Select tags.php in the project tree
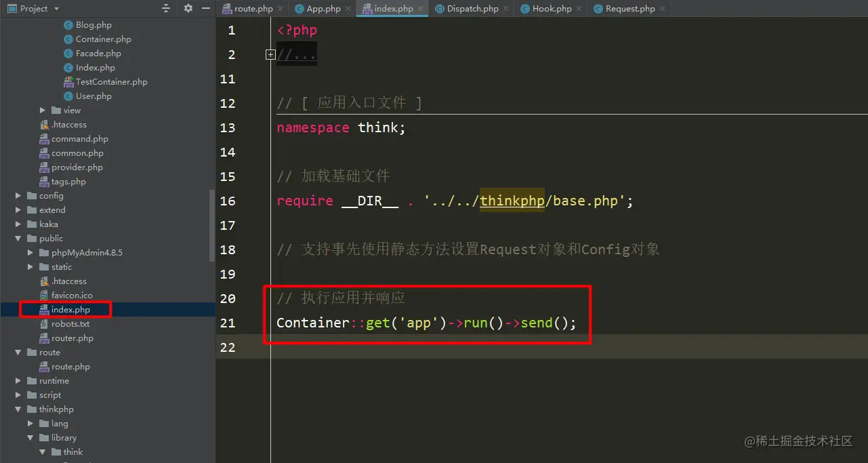This screenshot has width=868, height=463. pos(68,182)
